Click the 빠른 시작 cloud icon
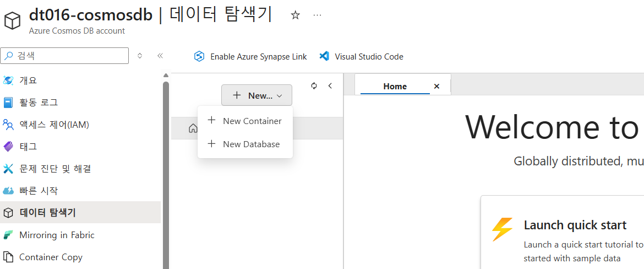 8,191
